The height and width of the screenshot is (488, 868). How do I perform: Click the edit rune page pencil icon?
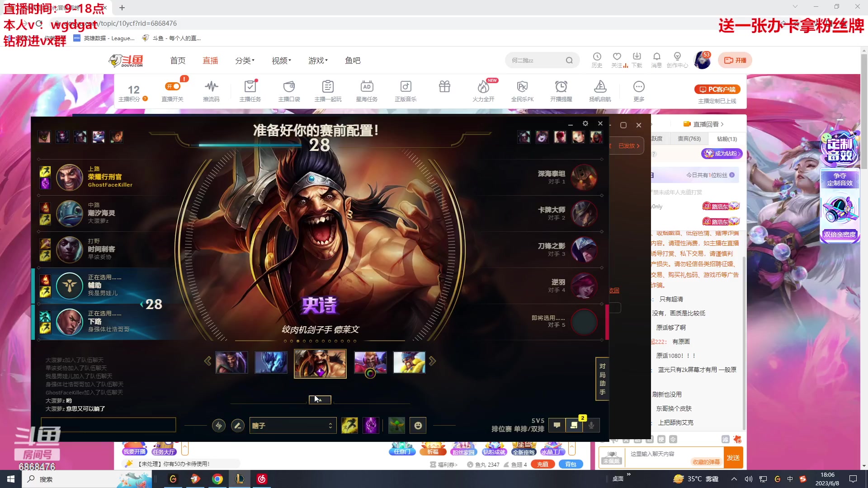(238, 425)
